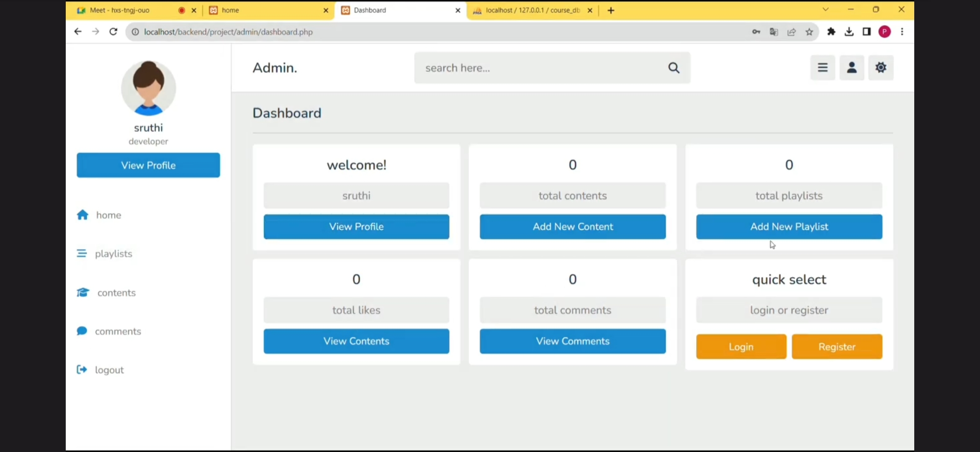Go to playlists in sidebar
This screenshot has height=452, width=980.
coord(113,254)
